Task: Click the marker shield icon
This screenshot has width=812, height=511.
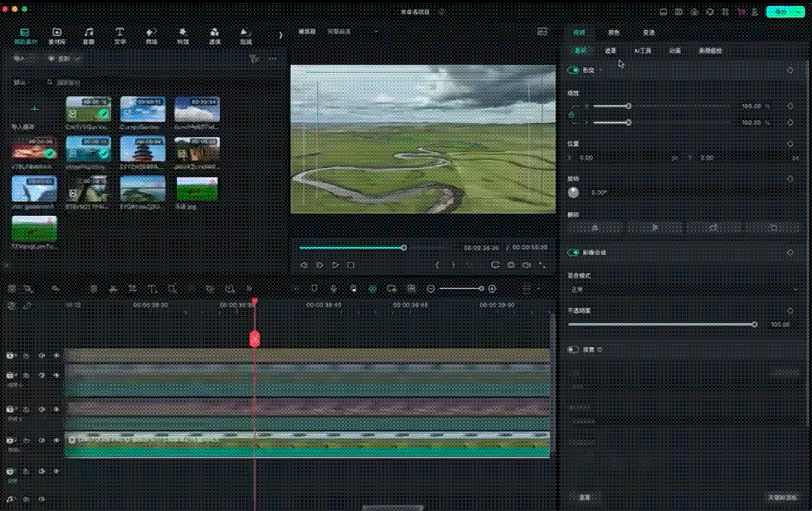Action: pyautogui.click(x=315, y=288)
